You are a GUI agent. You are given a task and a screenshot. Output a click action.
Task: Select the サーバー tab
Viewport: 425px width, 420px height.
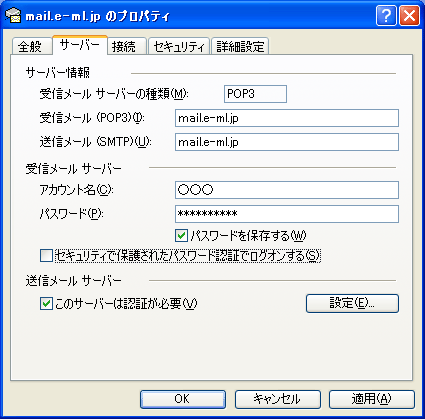pyautogui.click(x=80, y=45)
